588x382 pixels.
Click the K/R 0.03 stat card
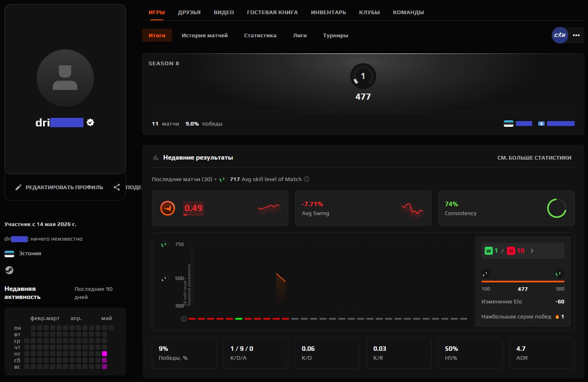(x=399, y=353)
